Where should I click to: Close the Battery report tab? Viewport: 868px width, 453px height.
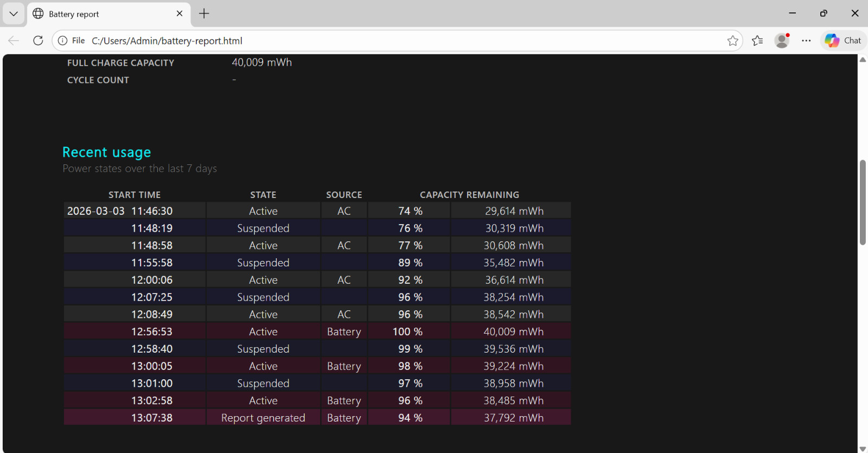tap(180, 14)
